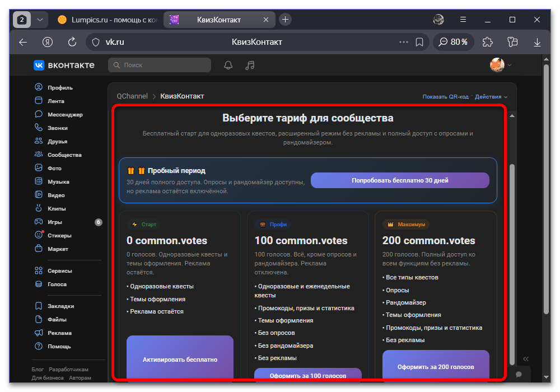This screenshot has width=560, height=392.
Task: Close the КвизКонтакт tab
Action: [265, 20]
